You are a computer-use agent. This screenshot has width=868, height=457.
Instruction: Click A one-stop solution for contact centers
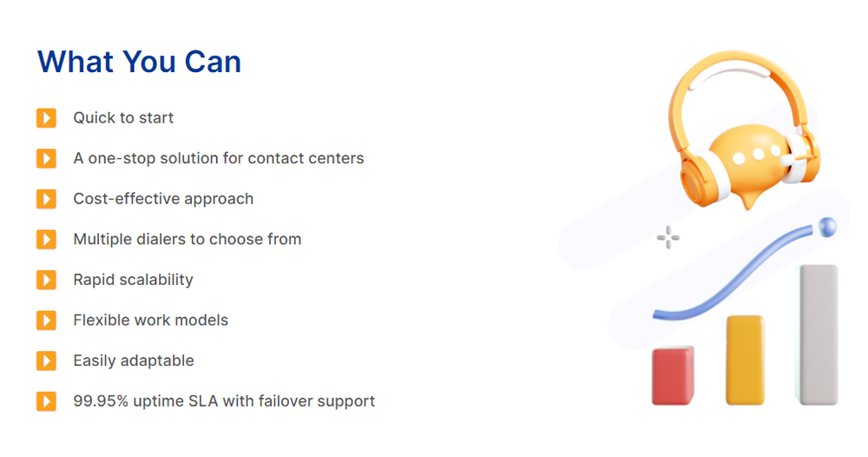click(x=219, y=158)
